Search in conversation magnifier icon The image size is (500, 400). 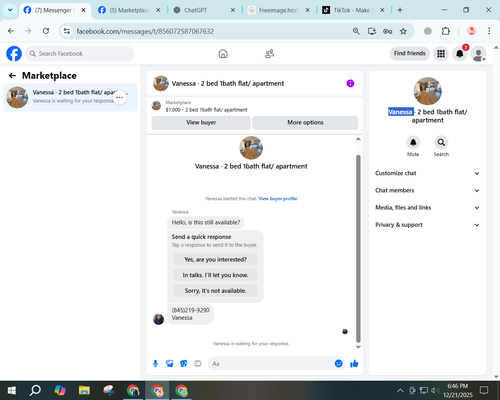click(441, 143)
